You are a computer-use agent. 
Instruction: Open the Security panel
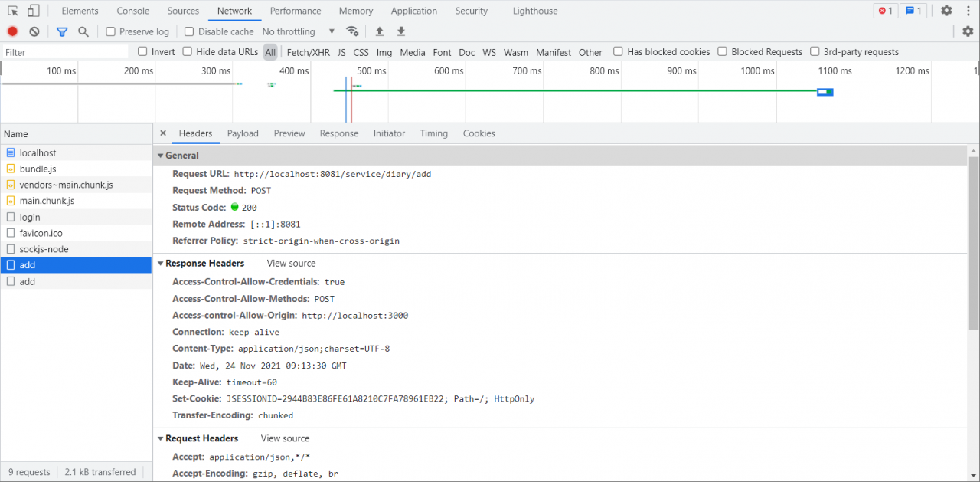point(472,11)
